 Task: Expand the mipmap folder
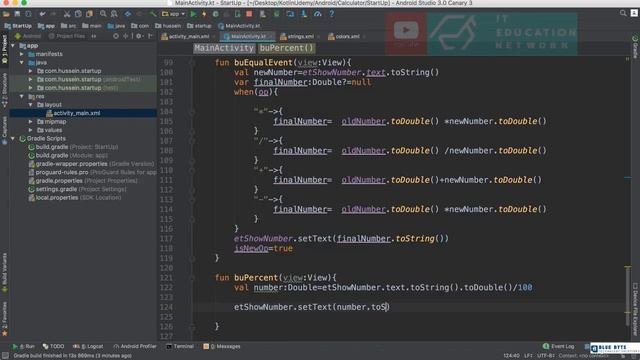tap(31, 122)
